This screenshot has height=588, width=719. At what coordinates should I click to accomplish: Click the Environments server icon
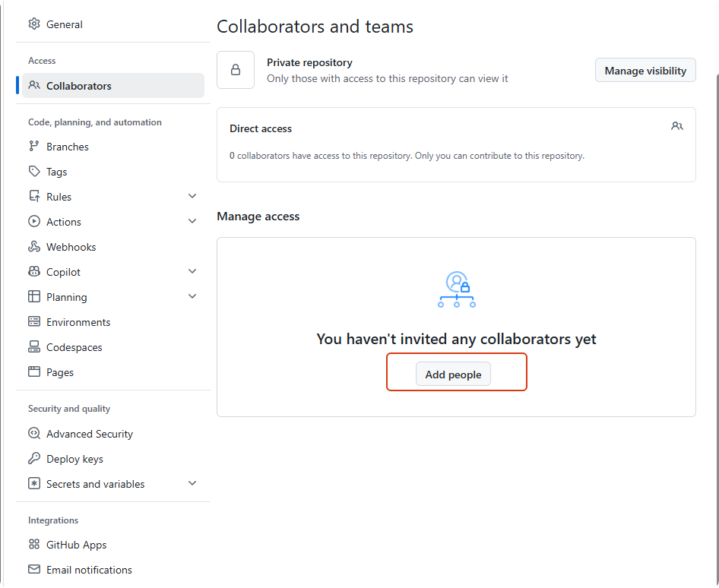pyautogui.click(x=34, y=321)
